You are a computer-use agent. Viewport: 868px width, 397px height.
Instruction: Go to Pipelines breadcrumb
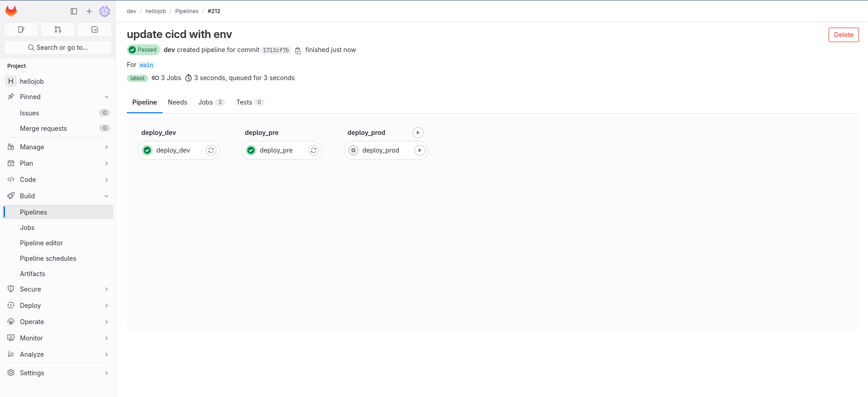tap(187, 11)
